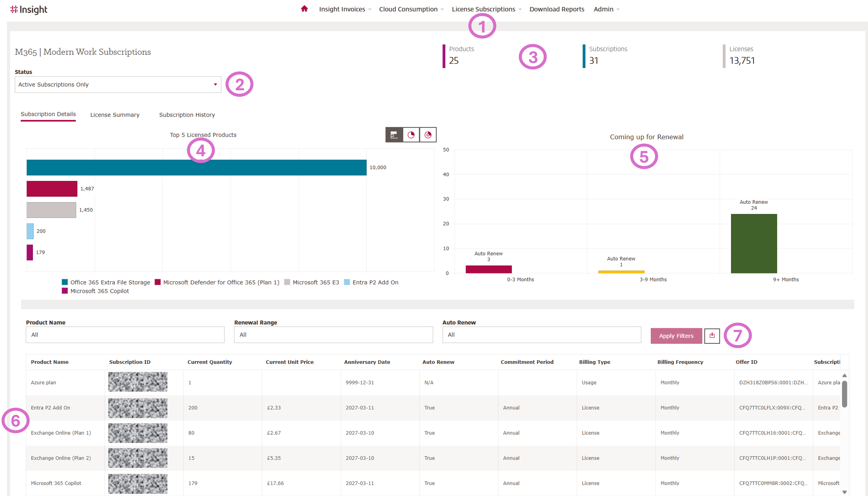This screenshot has width=868, height=496.
Task: Click the 179 licenses magenta bar
Action: pos(30,252)
